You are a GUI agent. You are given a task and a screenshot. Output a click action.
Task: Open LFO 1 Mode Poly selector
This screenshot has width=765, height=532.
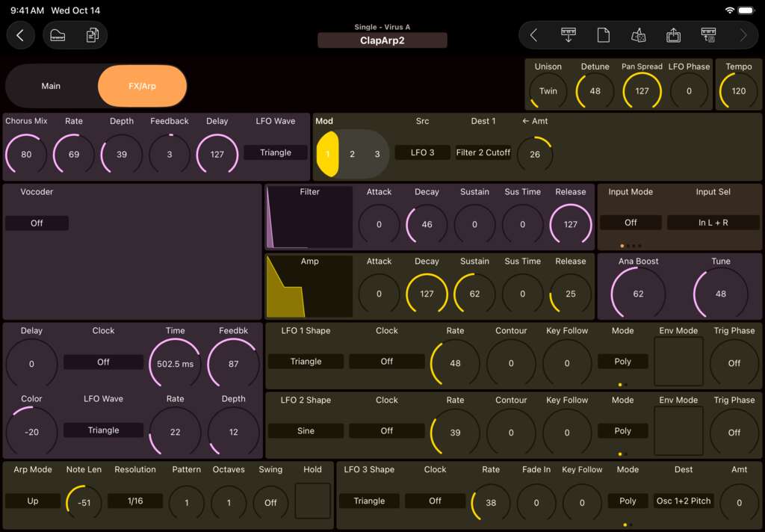622,362
